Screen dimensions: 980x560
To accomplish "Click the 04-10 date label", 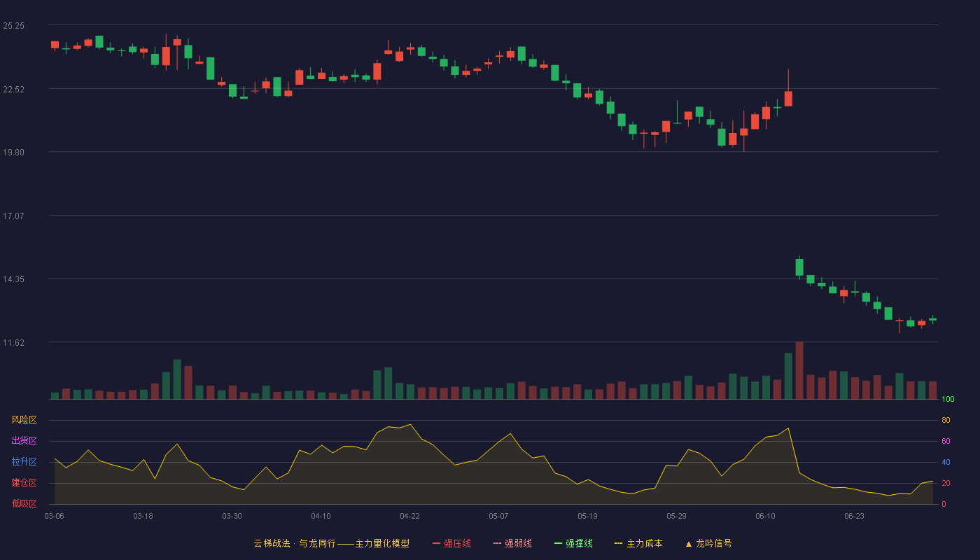I will 321,516.
